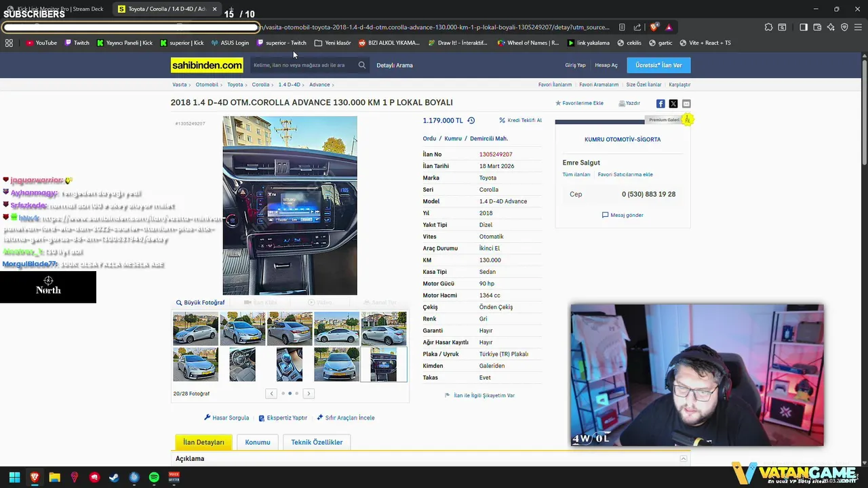Add listing via Favorilerime Ekle

click(x=579, y=103)
